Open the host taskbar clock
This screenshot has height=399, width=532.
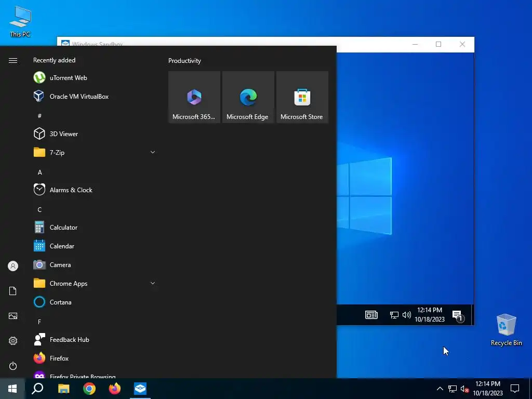coord(487,389)
